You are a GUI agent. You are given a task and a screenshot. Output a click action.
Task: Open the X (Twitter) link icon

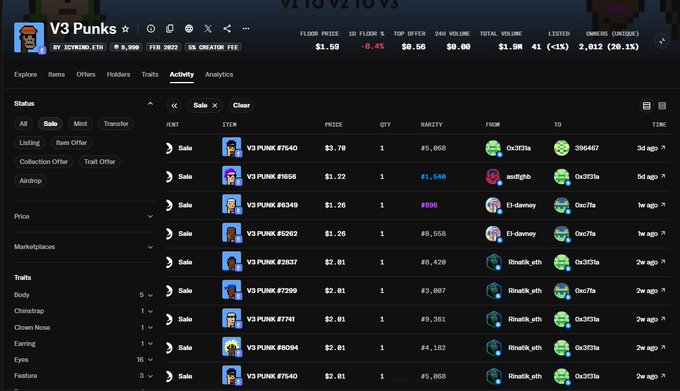208,29
